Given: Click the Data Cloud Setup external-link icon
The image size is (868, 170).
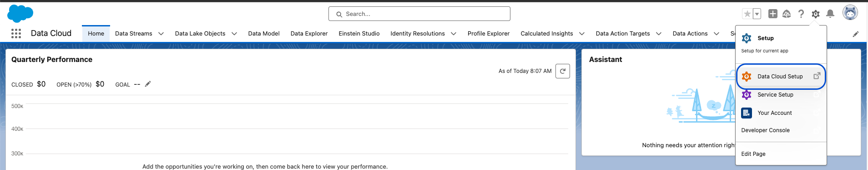Looking at the screenshot, I should click(817, 76).
